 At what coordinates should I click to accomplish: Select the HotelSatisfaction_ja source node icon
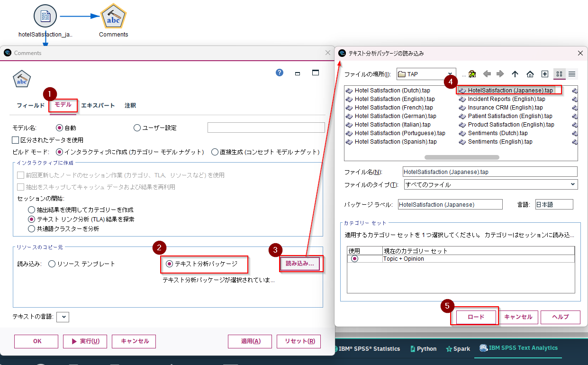(45, 15)
